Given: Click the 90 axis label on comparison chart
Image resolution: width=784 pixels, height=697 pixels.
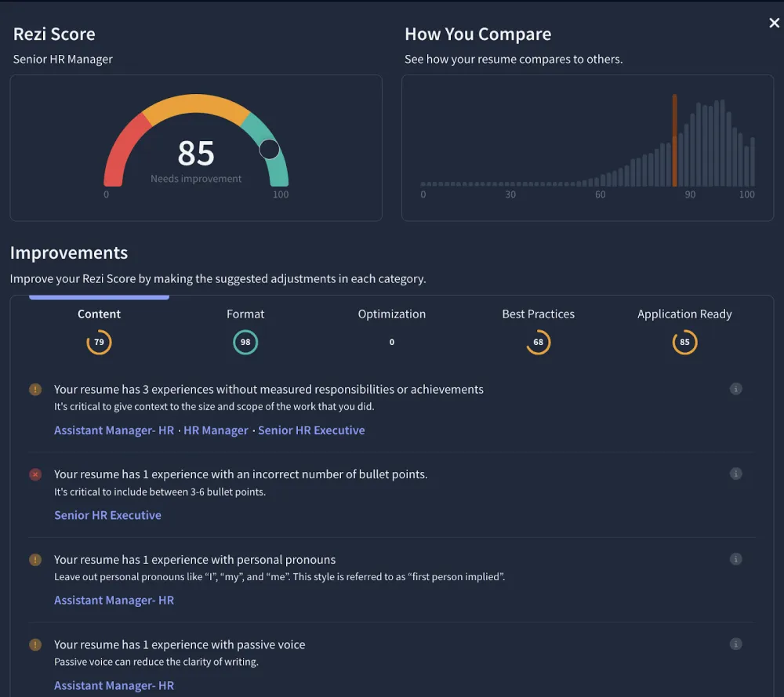Looking at the screenshot, I should (690, 194).
